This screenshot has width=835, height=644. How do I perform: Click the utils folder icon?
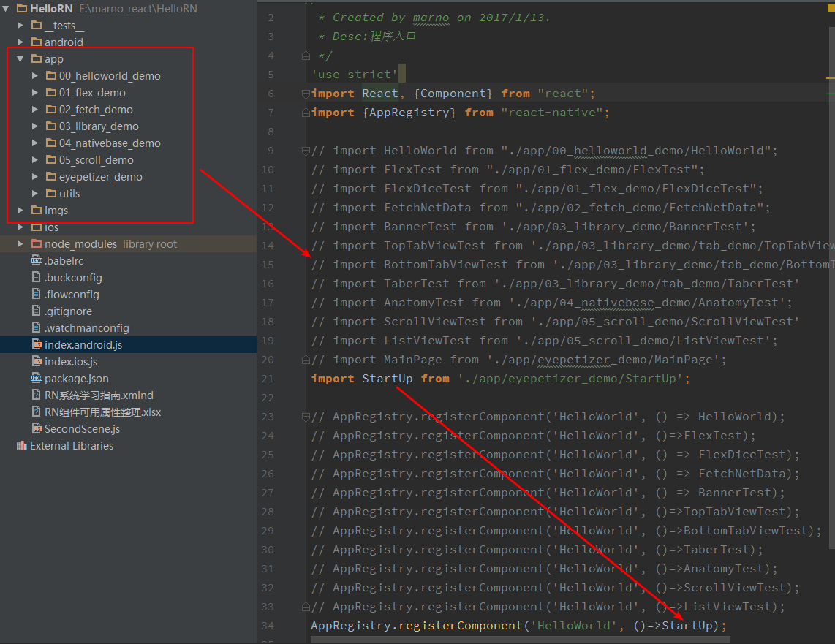click(51, 193)
